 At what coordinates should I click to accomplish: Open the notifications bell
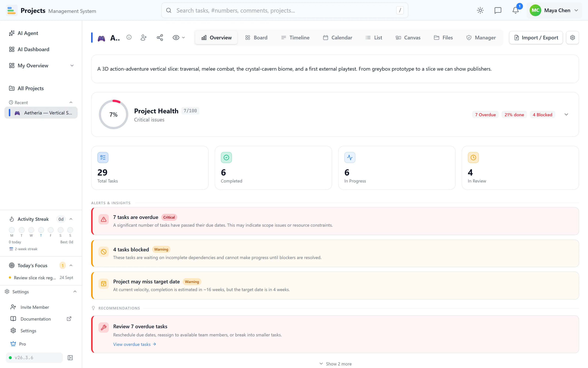pyautogui.click(x=515, y=10)
